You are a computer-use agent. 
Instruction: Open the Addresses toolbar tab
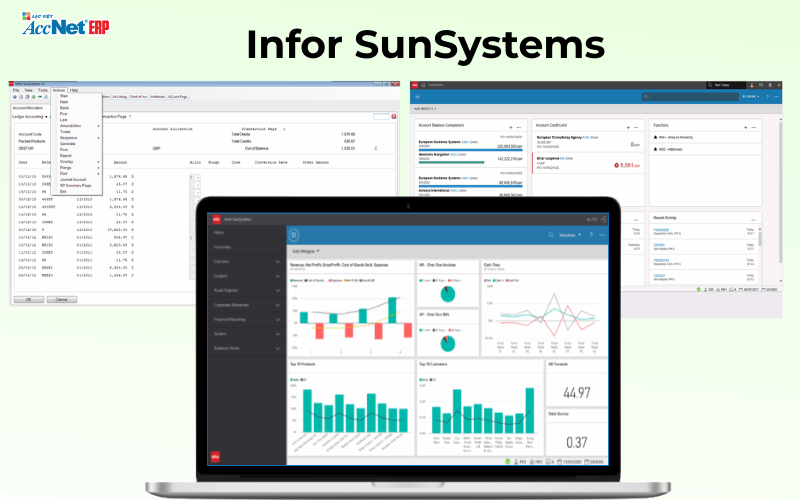(x=158, y=96)
